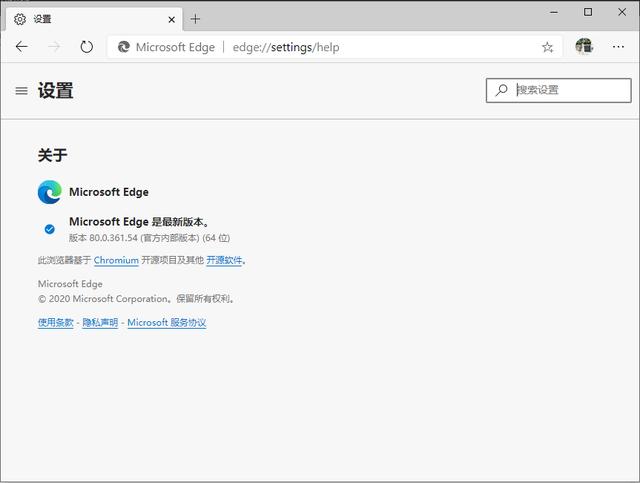Click the search magnifier icon
Viewport: 640px width, 483px height.
tap(501, 90)
